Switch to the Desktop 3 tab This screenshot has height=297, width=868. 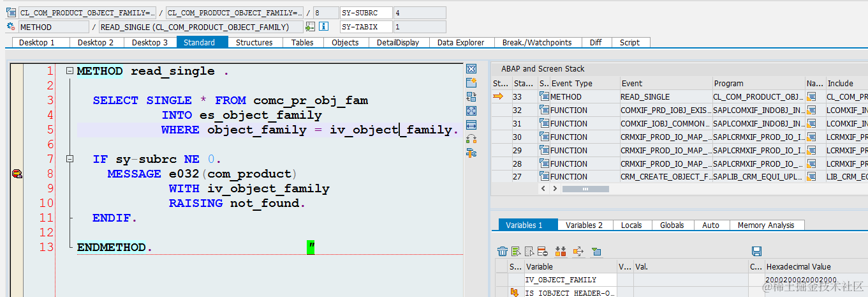click(150, 42)
